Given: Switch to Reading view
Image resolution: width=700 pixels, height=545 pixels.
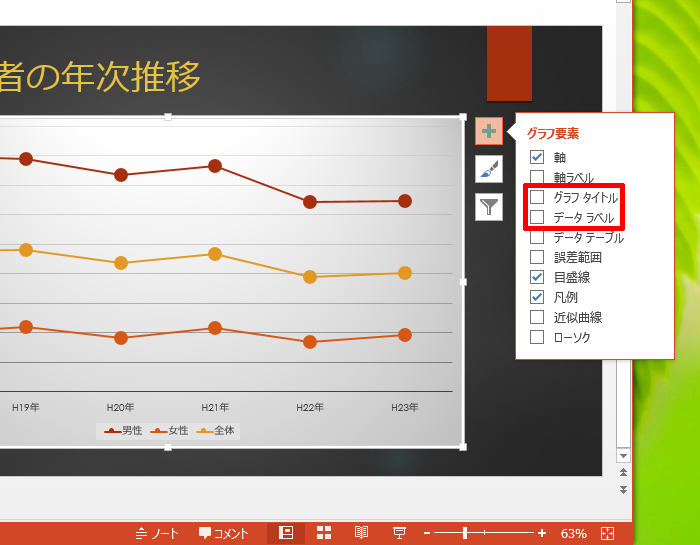Looking at the screenshot, I should (x=361, y=533).
